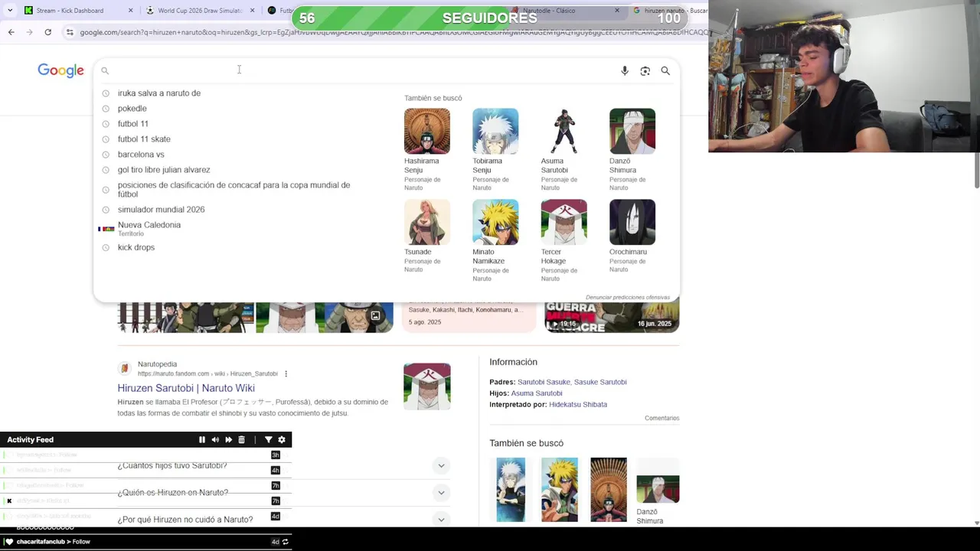Go back with browser back arrow
The image size is (980, 551).
tap(11, 32)
